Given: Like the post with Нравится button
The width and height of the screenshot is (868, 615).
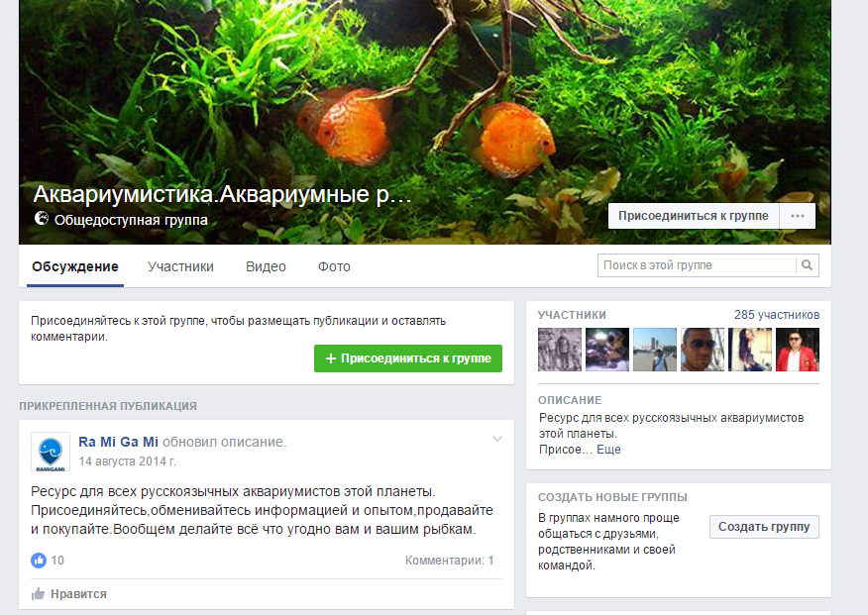Looking at the screenshot, I should coord(69,594).
